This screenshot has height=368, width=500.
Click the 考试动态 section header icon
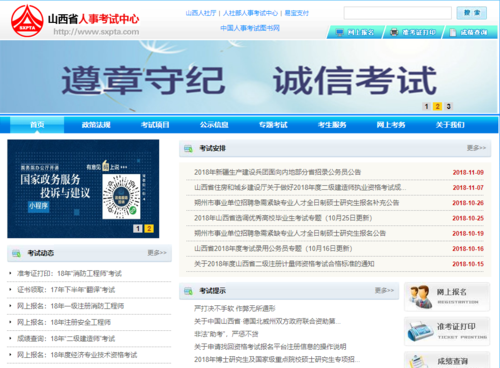point(16,253)
